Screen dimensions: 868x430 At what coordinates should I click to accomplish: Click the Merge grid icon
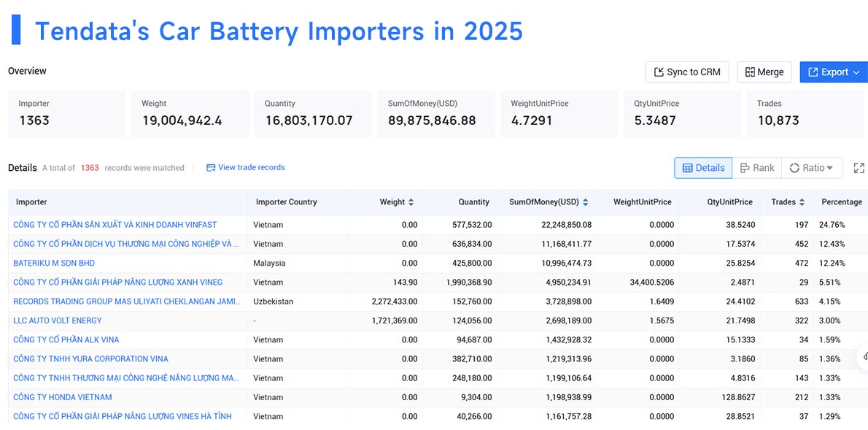tap(750, 72)
